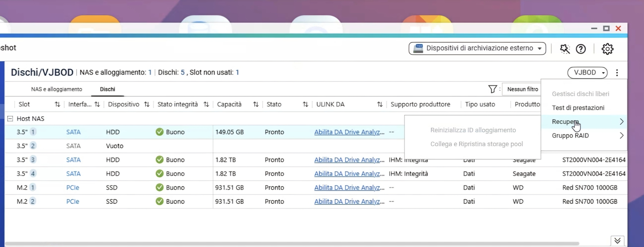Open the Nessun filtro filter dropdown
The width and height of the screenshot is (644, 247).
click(522, 89)
